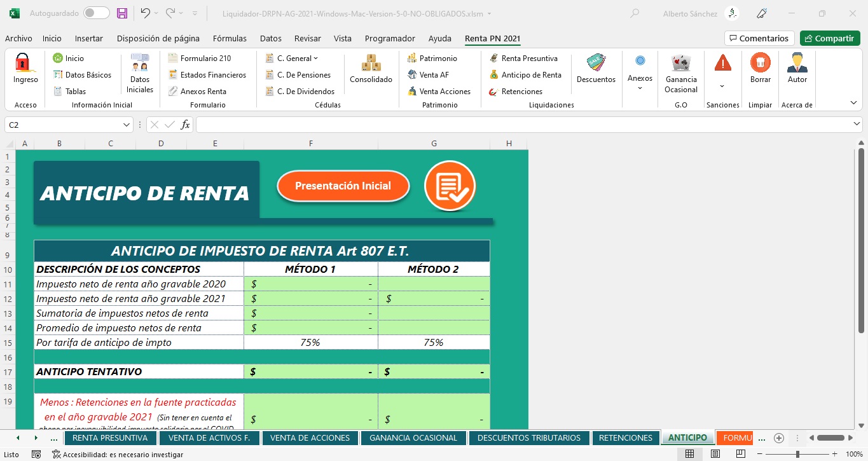Click the macro recording status icon
The height and width of the screenshot is (461, 868).
[x=37, y=454]
